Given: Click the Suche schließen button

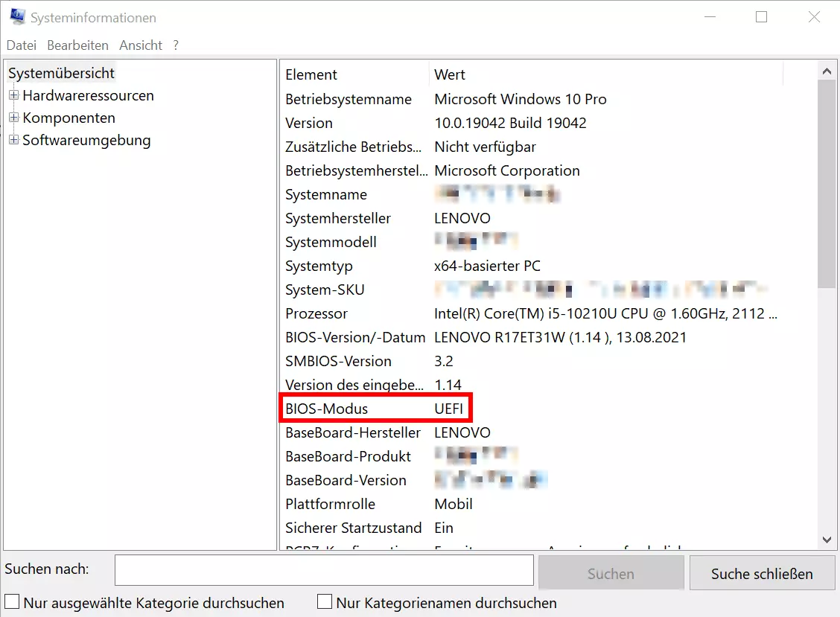Looking at the screenshot, I should coord(763,574).
